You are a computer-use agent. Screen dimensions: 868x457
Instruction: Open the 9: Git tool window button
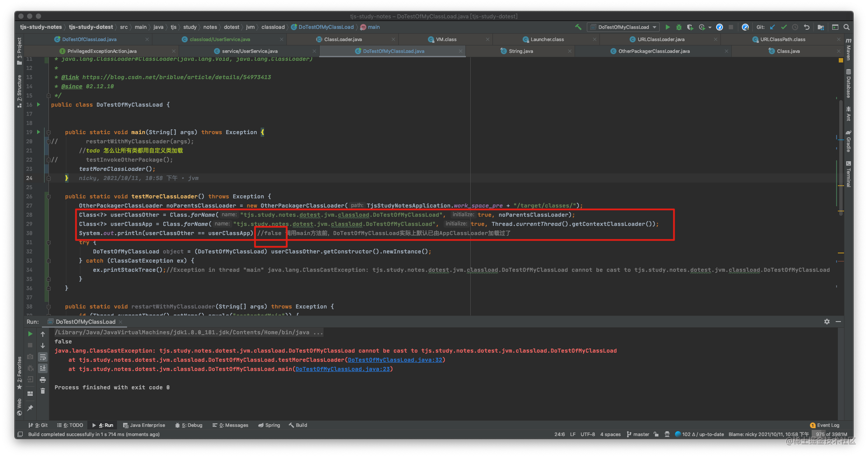click(38, 425)
